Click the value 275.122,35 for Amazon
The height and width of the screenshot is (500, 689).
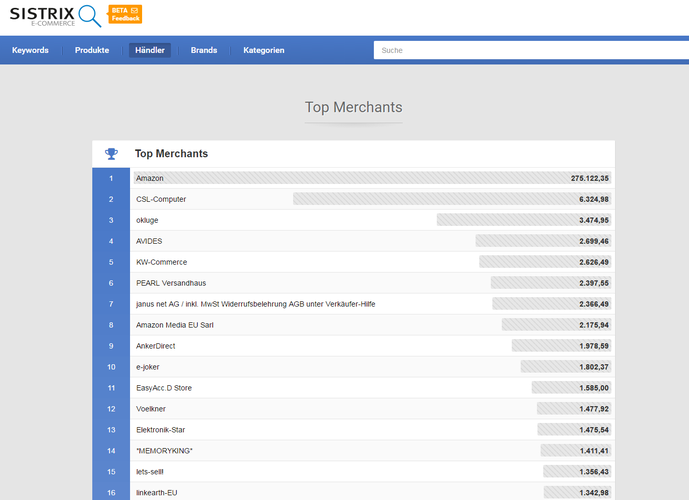click(x=590, y=178)
